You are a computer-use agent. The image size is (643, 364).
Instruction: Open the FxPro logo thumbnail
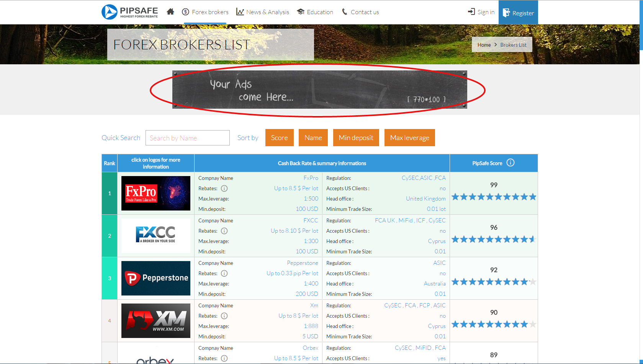point(156,193)
